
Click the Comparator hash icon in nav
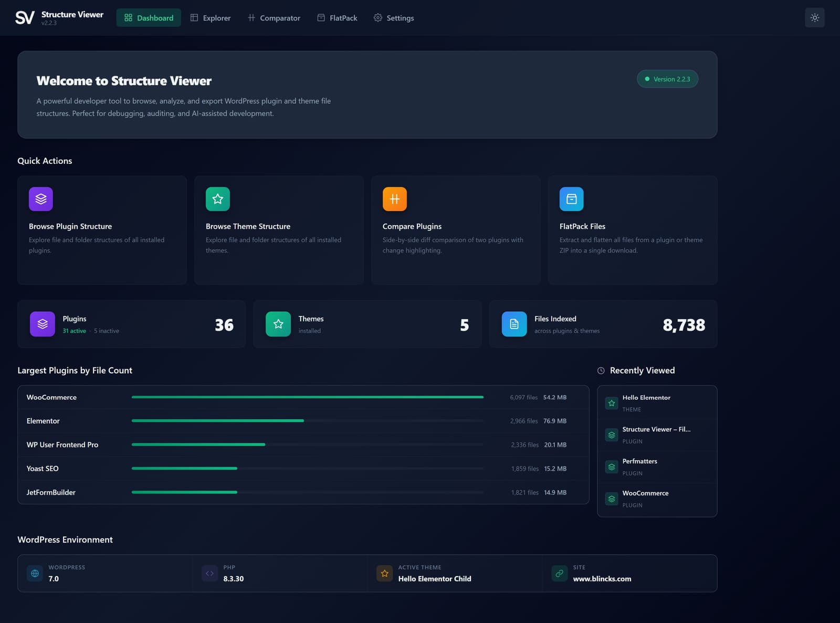(x=251, y=18)
